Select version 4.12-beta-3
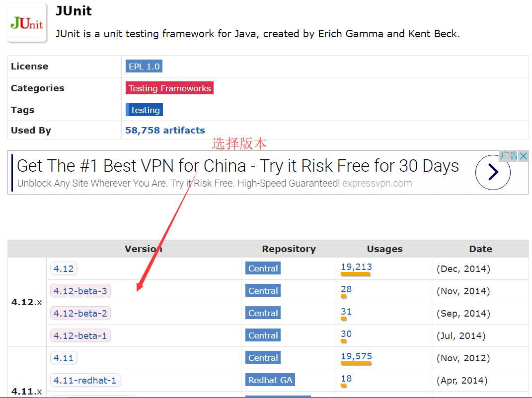This screenshot has width=532, height=398. coord(80,291)
